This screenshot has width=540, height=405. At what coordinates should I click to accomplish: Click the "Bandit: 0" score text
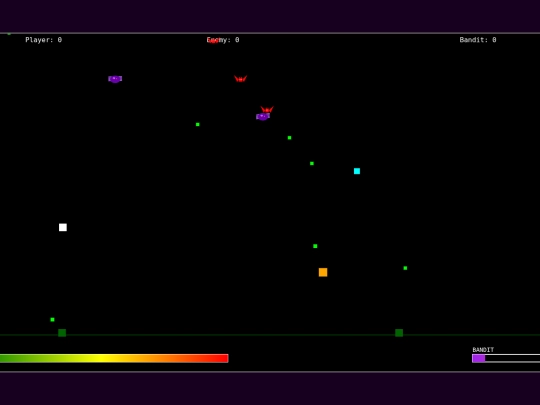point(478,40)
